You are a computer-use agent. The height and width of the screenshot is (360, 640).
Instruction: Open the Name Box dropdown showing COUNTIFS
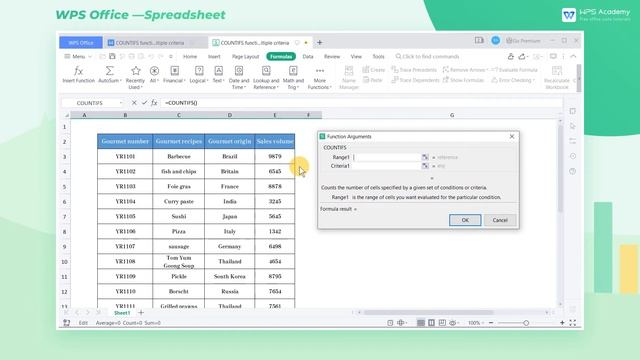121,103
